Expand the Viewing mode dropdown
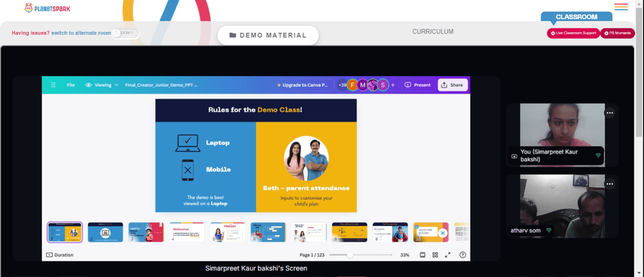The image size is (644, 277). pyautogui.click(x=102, y=85)
